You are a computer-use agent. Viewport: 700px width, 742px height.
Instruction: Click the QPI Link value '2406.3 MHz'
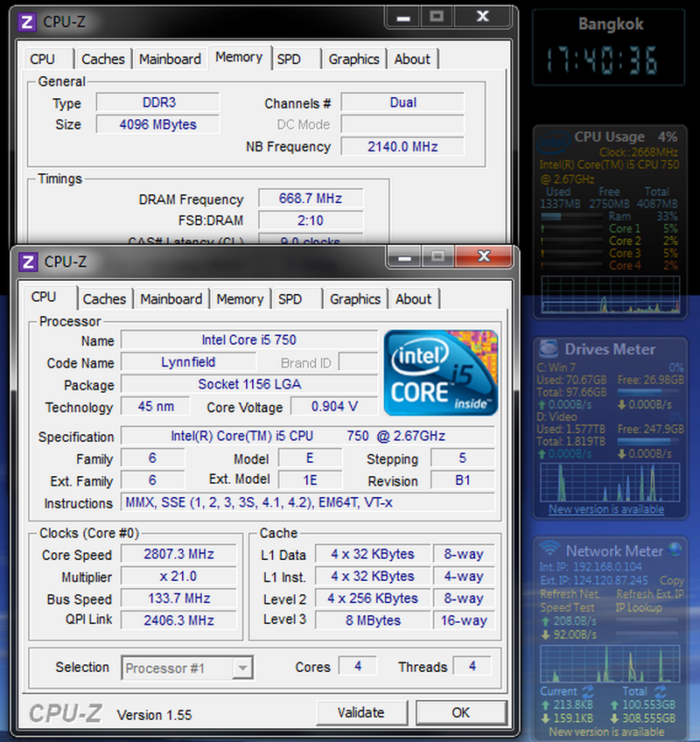click(x=178, y=619)
